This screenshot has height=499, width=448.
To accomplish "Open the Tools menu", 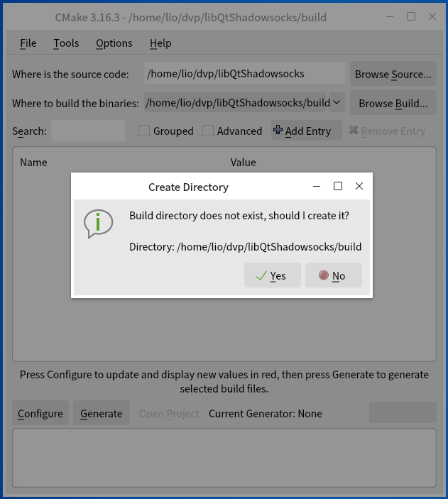I will [x=66, y=43].
